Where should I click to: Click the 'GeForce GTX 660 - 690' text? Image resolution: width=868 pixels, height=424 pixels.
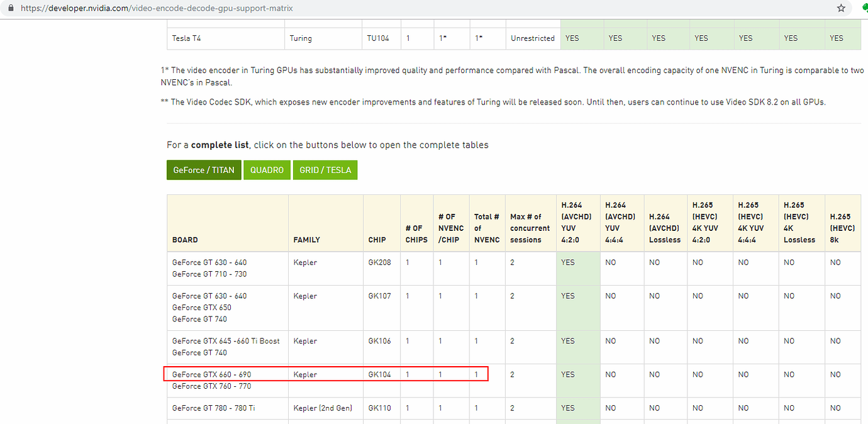click(211, 374)
